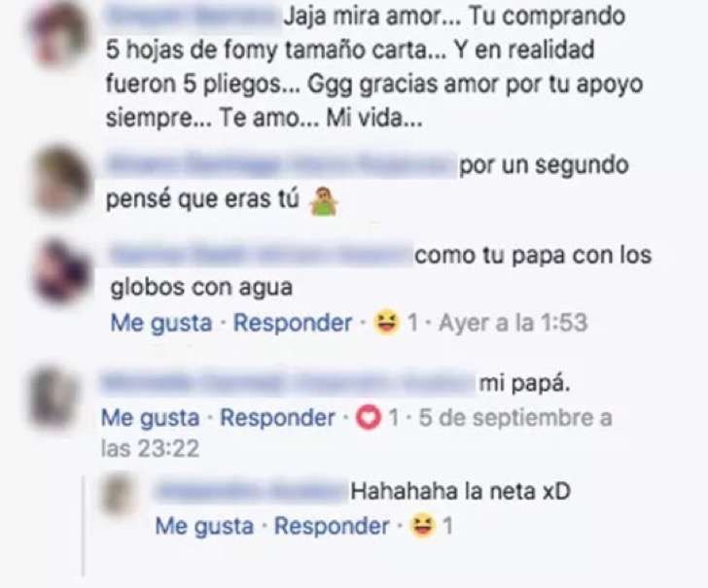Open the avatar beside como tu papa comment

62,270
